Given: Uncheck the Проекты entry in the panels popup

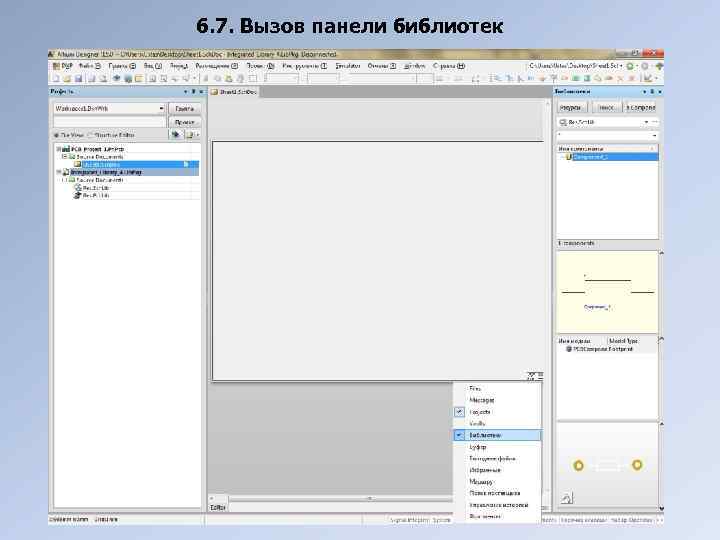Looking at the screenshot, I should click(459, 412).
